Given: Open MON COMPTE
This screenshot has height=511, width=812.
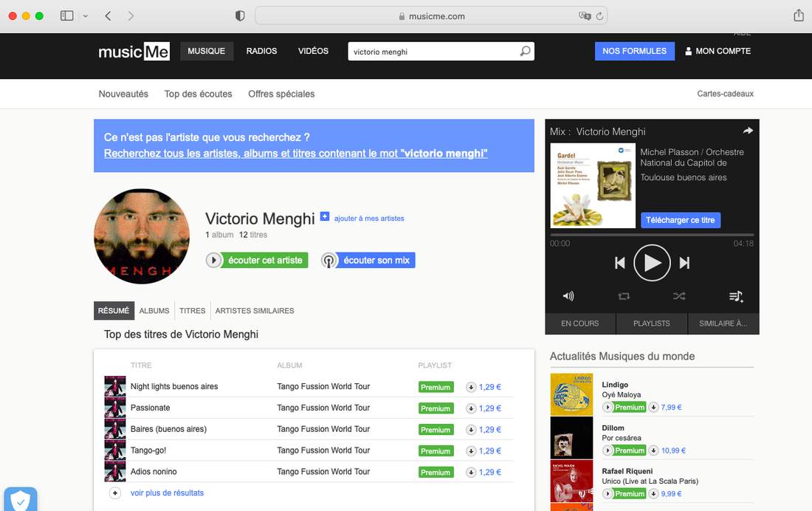Looking at the screenshot, I should coord(718,51).
